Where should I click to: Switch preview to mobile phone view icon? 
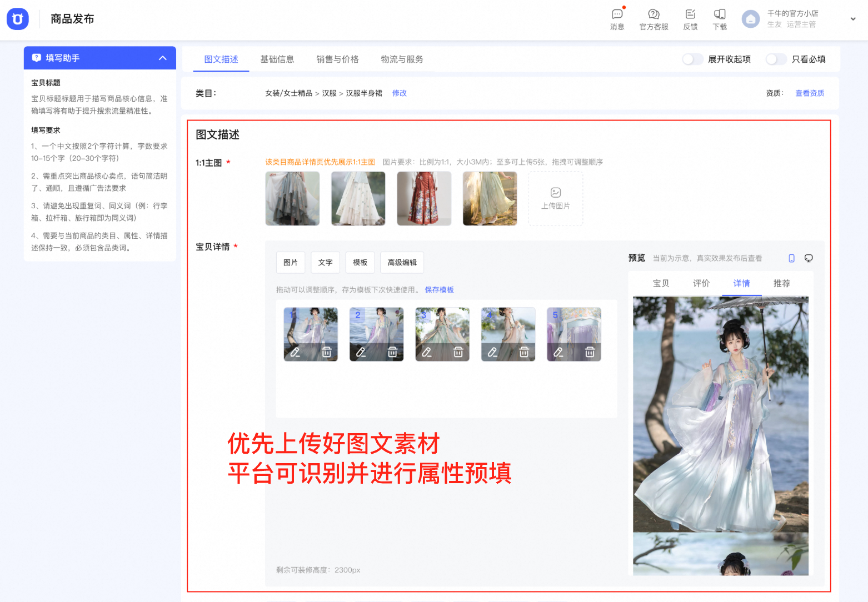791,258
